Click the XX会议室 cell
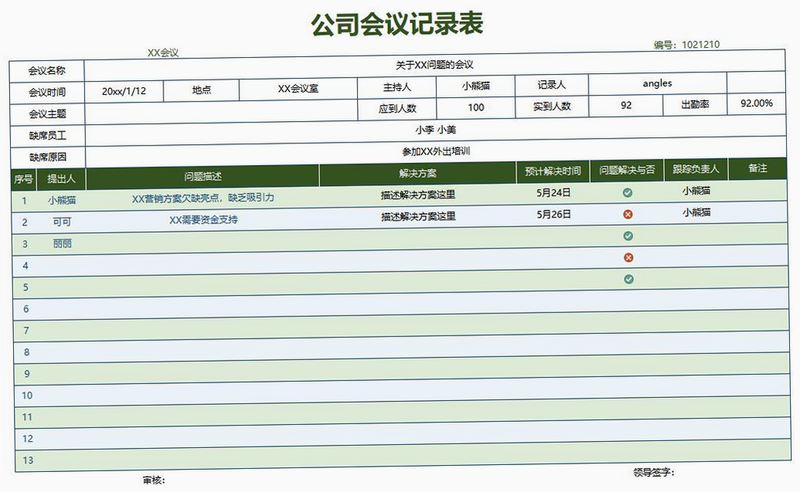This screenshot has width=800, height=492. click(x=298, y=89)
